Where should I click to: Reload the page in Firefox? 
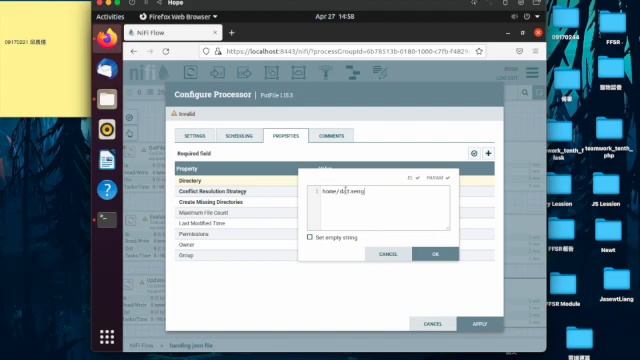[x=166, y=51]
